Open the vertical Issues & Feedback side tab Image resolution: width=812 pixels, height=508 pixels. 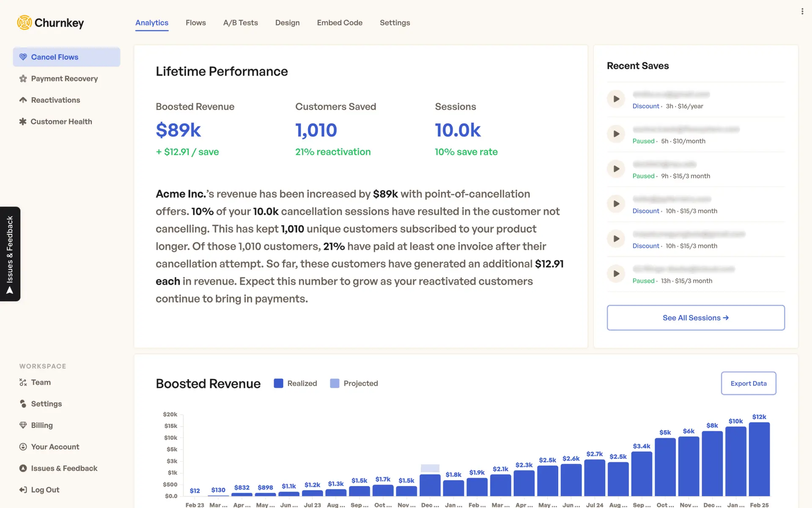coord(10,254)
